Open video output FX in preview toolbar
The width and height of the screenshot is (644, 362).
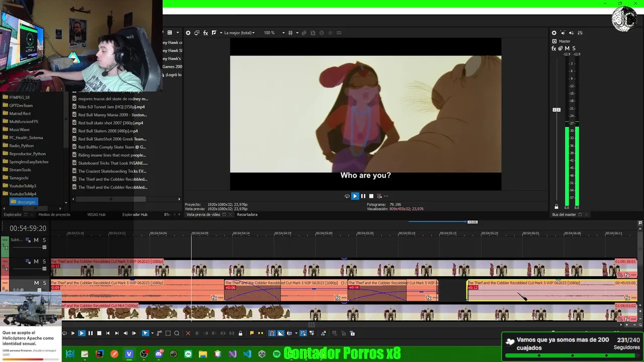click(205, 33)
